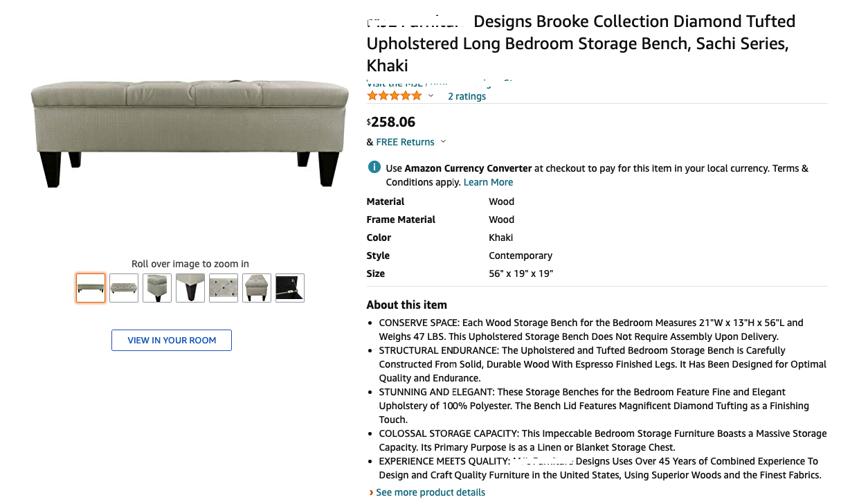Select the black open-lid hinge thumbnail

[290, 288]
